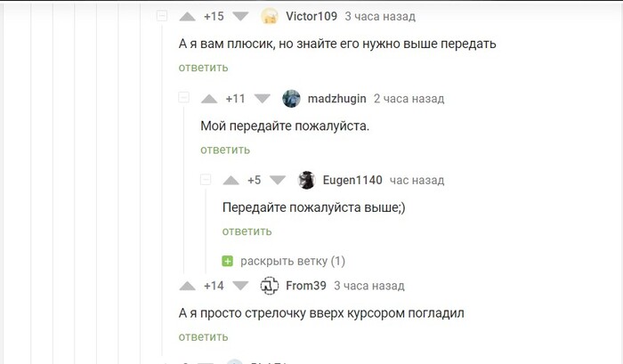This screenshot has width=623, height=364.
Task: Reply to madzhugin's comment
Action: point(225,150)
